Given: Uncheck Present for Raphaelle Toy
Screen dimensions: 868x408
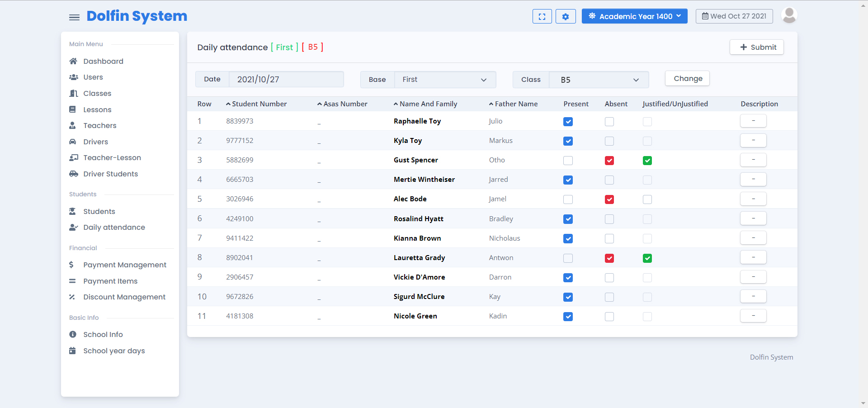Looking at the screenshot, I should [x=568, y=122].
